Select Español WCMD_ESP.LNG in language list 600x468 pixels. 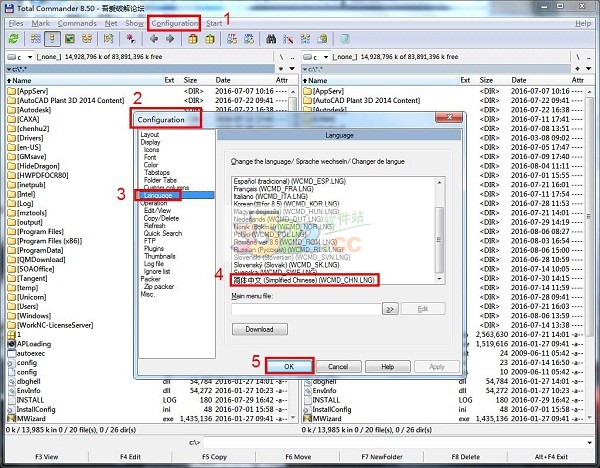290,181
